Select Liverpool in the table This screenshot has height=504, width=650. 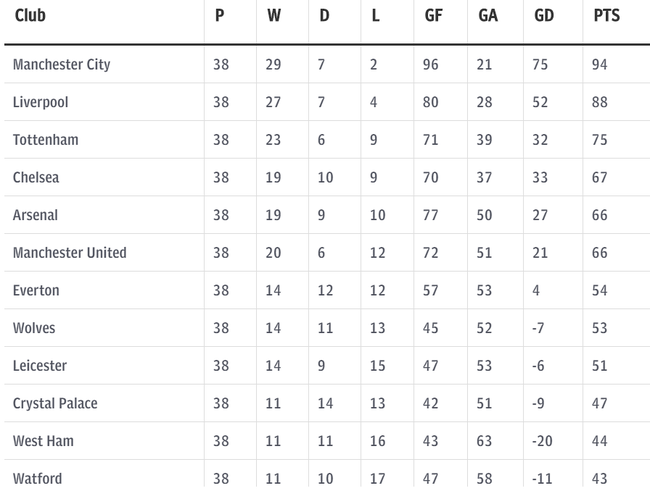pyautogui.click(x=41, y=102)
